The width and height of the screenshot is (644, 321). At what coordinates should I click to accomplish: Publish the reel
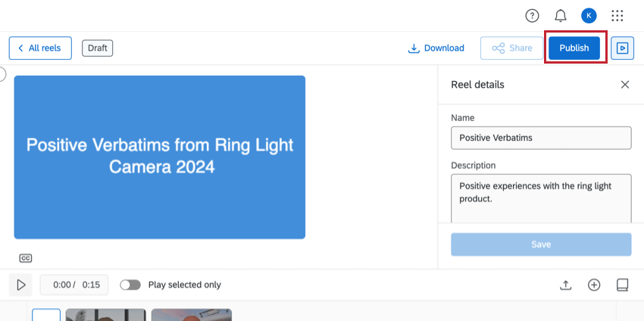tap(574, 48)
